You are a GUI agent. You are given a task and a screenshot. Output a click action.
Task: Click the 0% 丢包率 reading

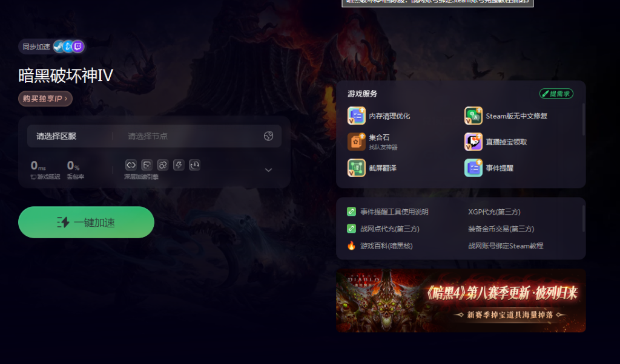coord(76,170)
